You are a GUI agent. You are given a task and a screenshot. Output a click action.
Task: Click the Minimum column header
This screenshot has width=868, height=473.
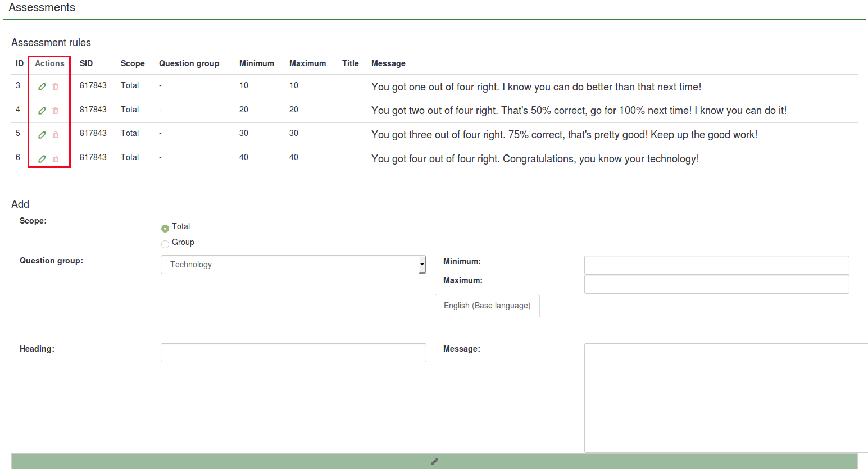[x=257, y=63]
